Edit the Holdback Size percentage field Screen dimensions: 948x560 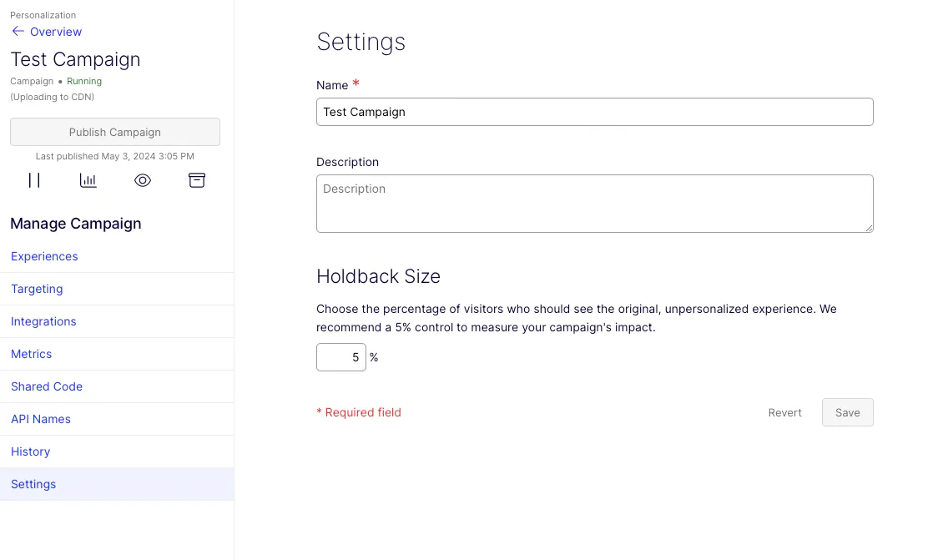(341, 357)
